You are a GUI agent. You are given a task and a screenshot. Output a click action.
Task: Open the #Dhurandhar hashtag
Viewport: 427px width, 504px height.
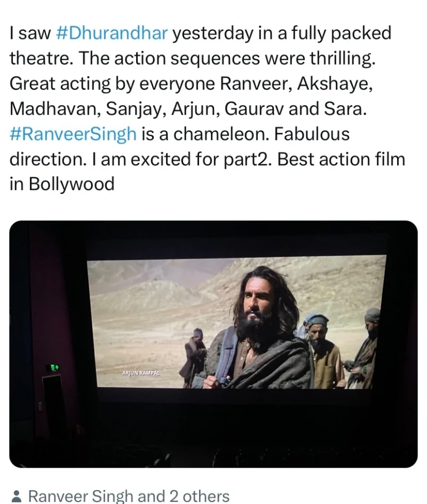pos(112,33)
